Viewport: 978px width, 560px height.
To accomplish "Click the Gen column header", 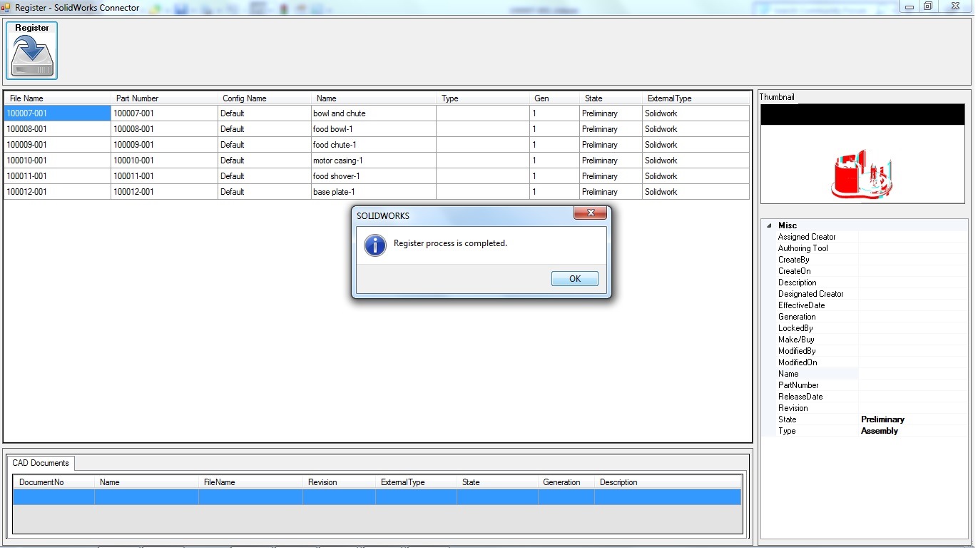I will point(554,98).
